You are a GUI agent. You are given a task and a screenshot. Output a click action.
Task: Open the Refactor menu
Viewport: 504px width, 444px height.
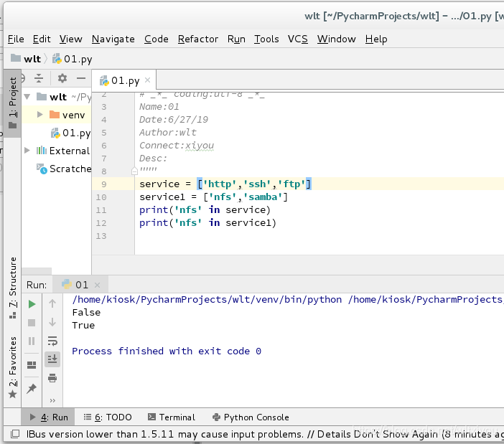(198, 39)
